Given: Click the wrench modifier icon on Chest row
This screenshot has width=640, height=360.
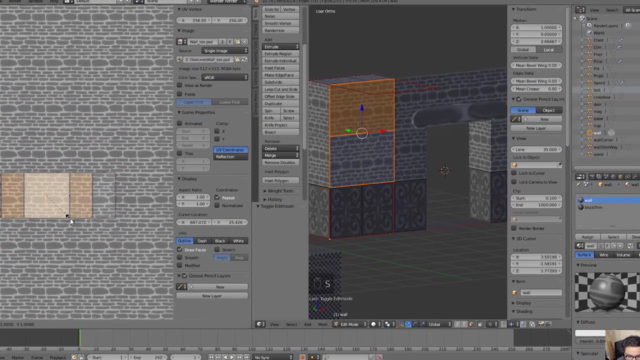Looking at the screenshot, I should click(620, 40).
